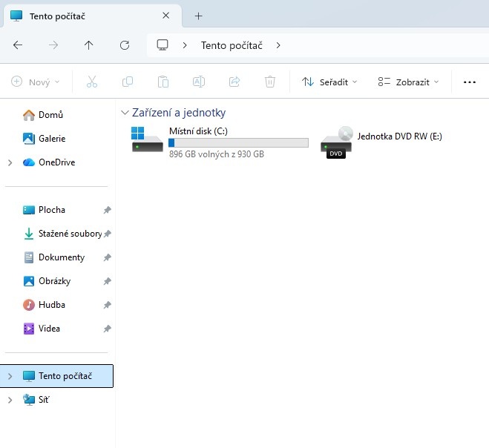
Task: Expand the Síť network tree node
Action: pyautogui.click(x=10, y=400)
